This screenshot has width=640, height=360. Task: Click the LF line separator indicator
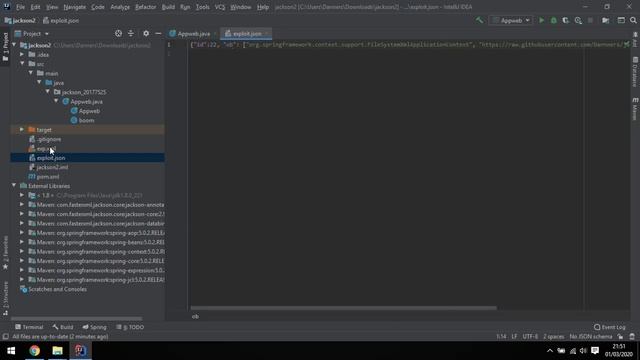click(x=514, y=337)
